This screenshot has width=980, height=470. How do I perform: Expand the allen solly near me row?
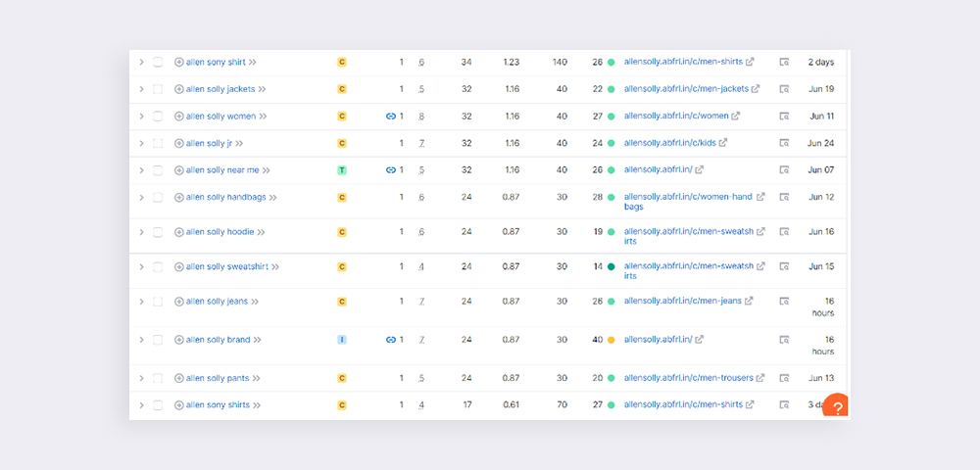[x=141, y=169]
